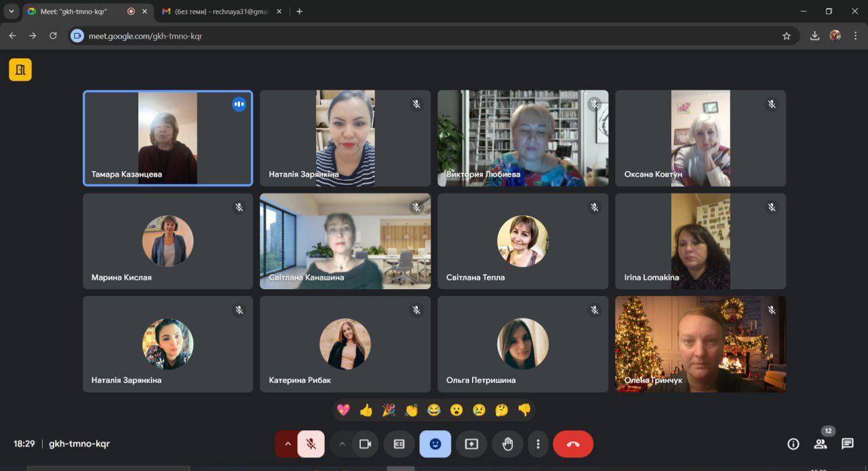Close the Meet browser tab
The height and width of the screenshot is (471, 868).
click(144, 12)
